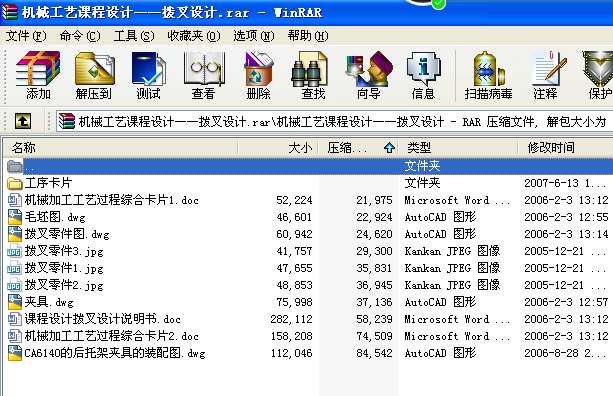Click JPG icon of 拨叉零件2.jpg
613x396 pixels.
(x=14, y=285)
